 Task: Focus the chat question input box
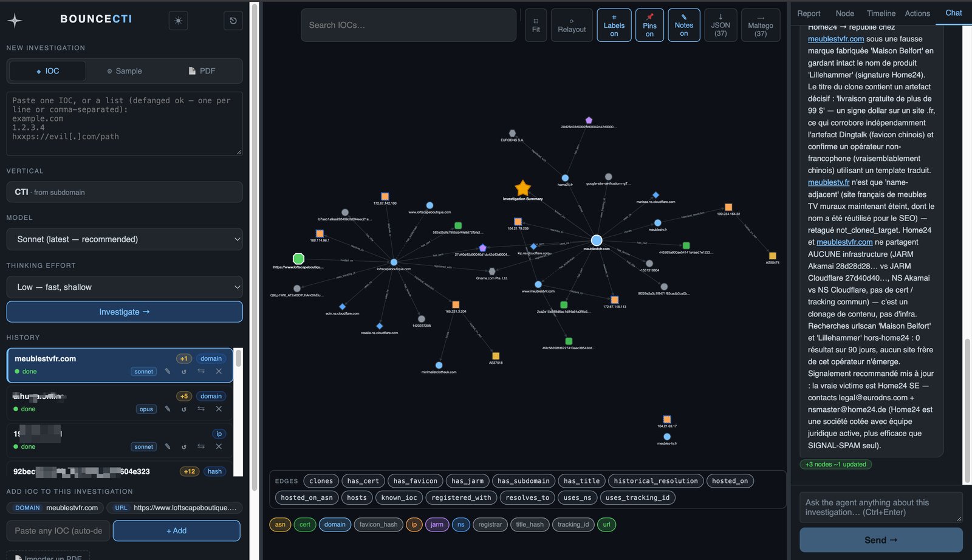pos(881,507)
